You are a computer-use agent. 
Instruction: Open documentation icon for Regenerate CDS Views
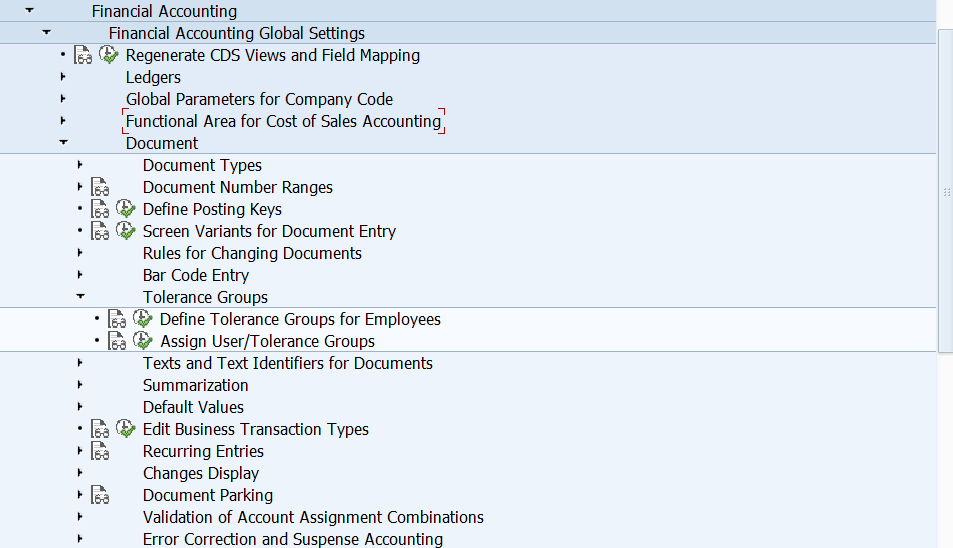tap(83, 55)
